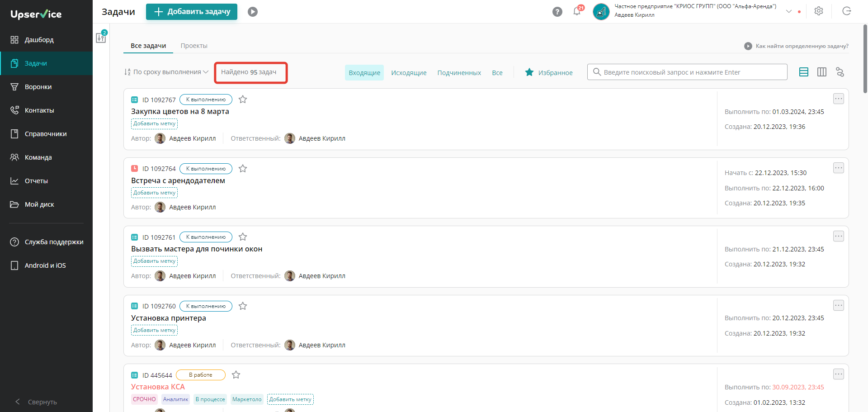Open the help question mark icon
This screenshot has height=412, width=868.
(557, 12)
